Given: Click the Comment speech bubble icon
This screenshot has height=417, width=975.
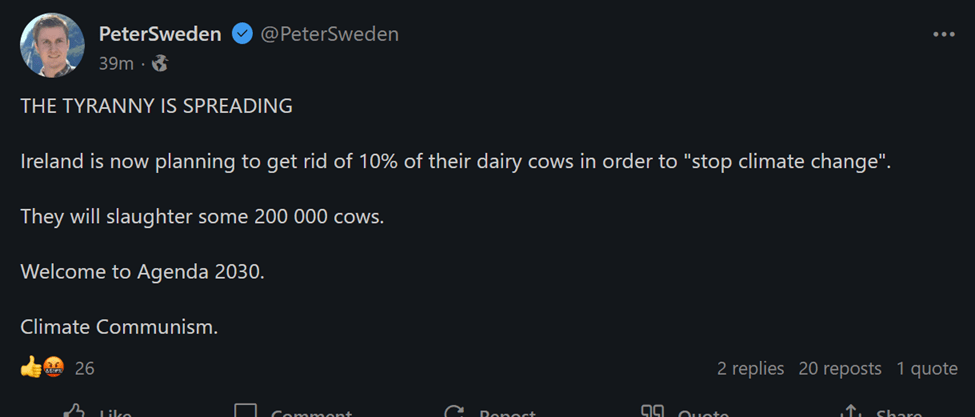Looking at the screenshot, I should click(245, 412).
